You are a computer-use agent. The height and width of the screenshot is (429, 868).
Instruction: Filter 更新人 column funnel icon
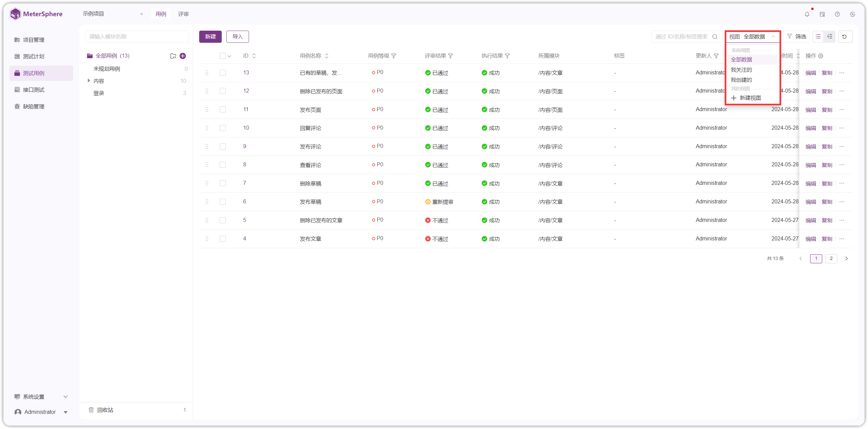716,56
